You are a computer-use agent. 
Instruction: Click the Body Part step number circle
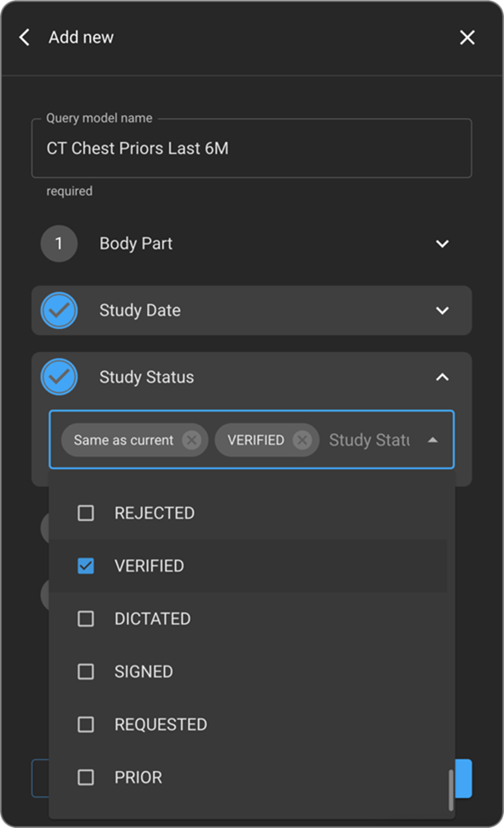(59, 244)
